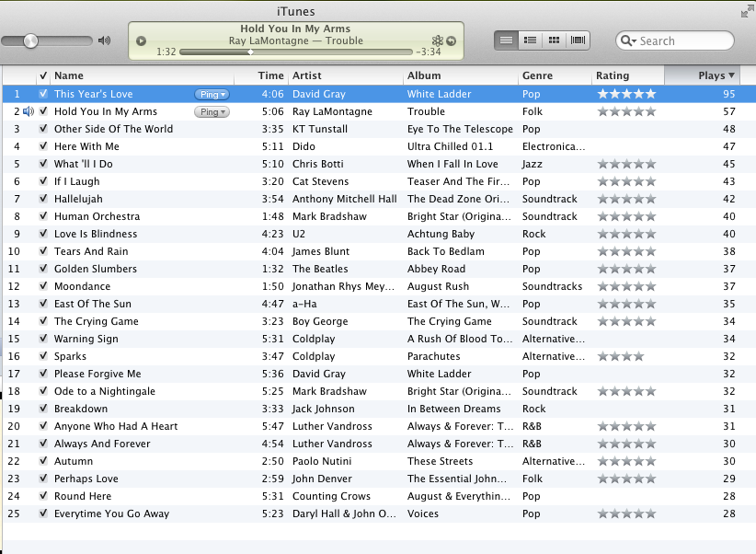Click the volume speaker icon

pos(104,40)
